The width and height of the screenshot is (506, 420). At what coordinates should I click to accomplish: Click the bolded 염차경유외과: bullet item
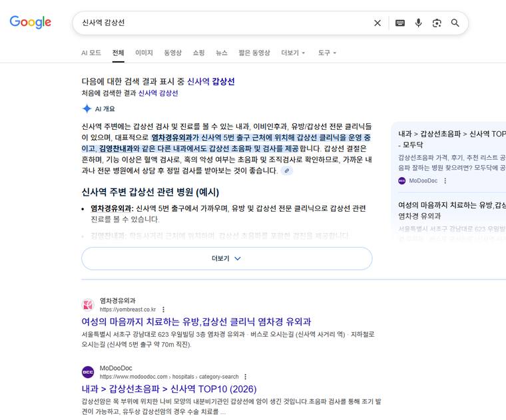[112, 208]
